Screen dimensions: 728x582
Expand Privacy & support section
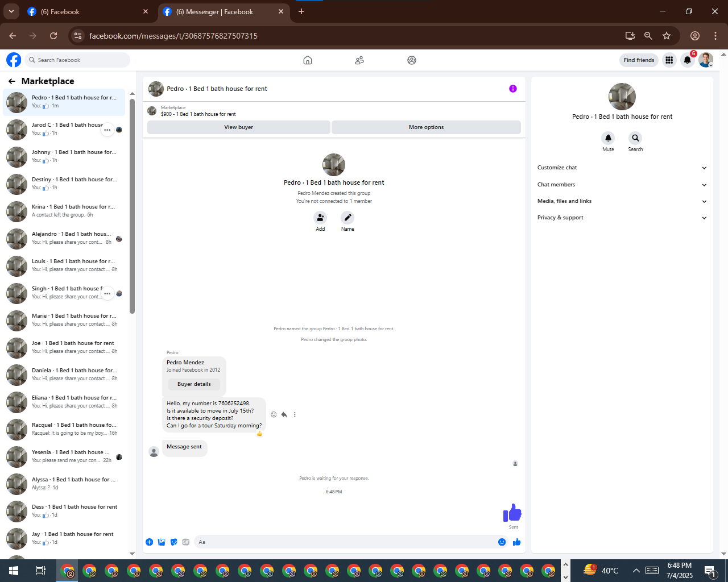[622, 218]
